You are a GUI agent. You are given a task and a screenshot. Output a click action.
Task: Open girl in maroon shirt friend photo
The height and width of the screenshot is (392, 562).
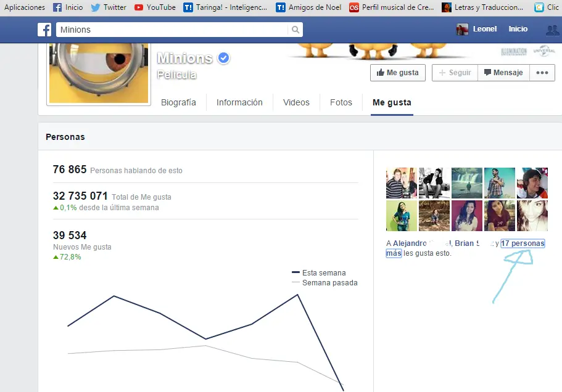499,216
